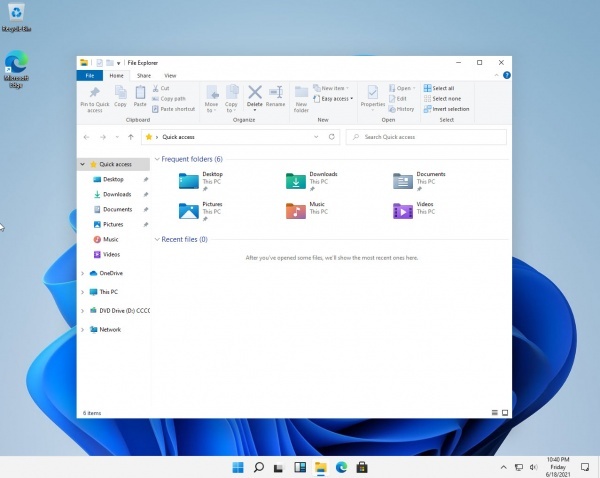The image size is (600, 478).
Task: Open the Documents frequent folder
Action: (419, 181)
